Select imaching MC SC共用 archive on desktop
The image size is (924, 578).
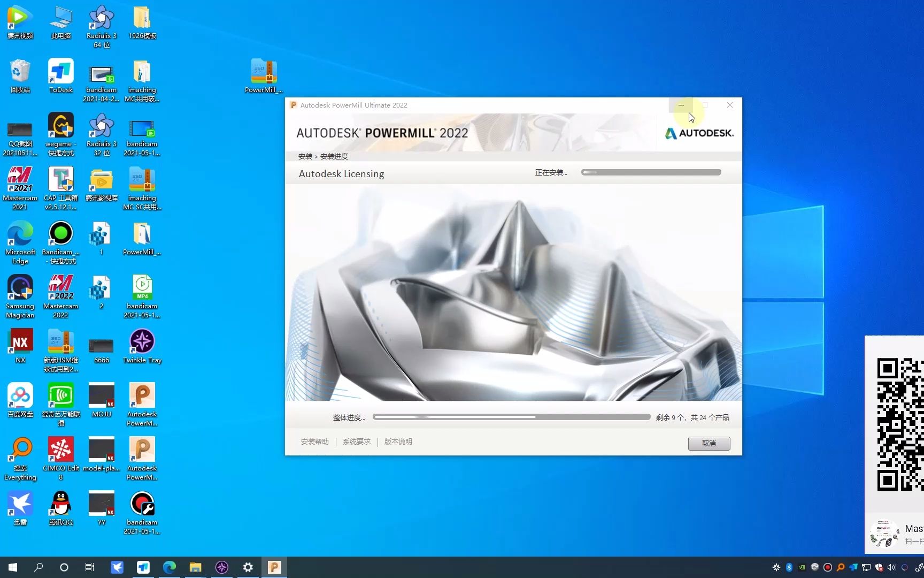click(142, 189)
